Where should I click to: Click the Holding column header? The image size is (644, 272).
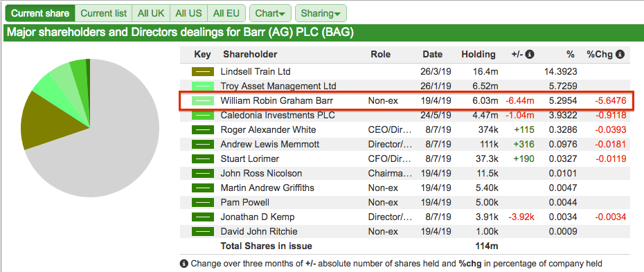[x=478, y=55]
